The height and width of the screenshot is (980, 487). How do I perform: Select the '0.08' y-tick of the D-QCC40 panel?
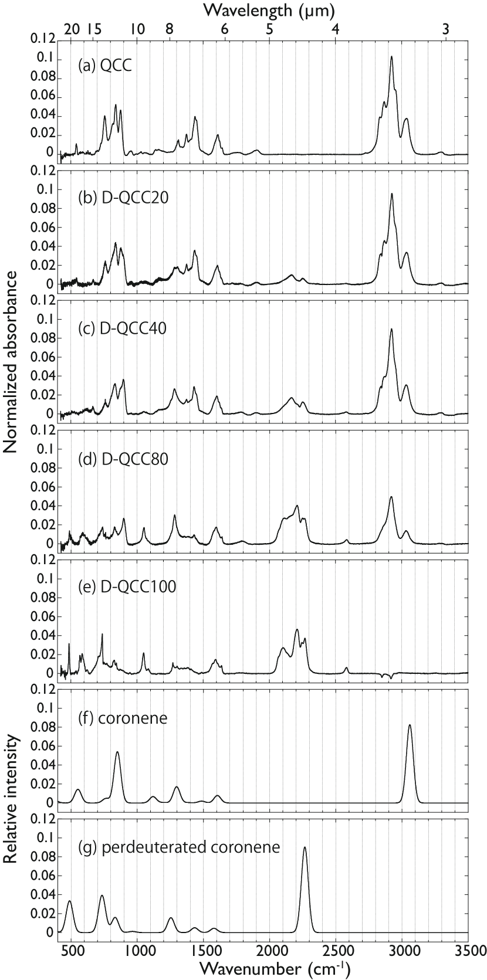(42, 338)
